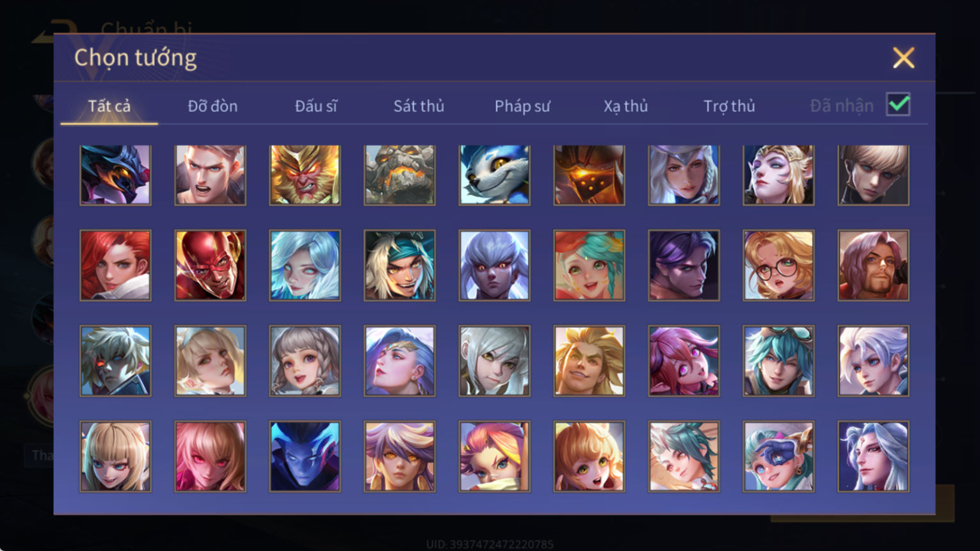Choose the girl with round glasses portrait
Image resolution: width=980 pixels, height=551 pixels.
pyautogui.click(x=778, y=266)
